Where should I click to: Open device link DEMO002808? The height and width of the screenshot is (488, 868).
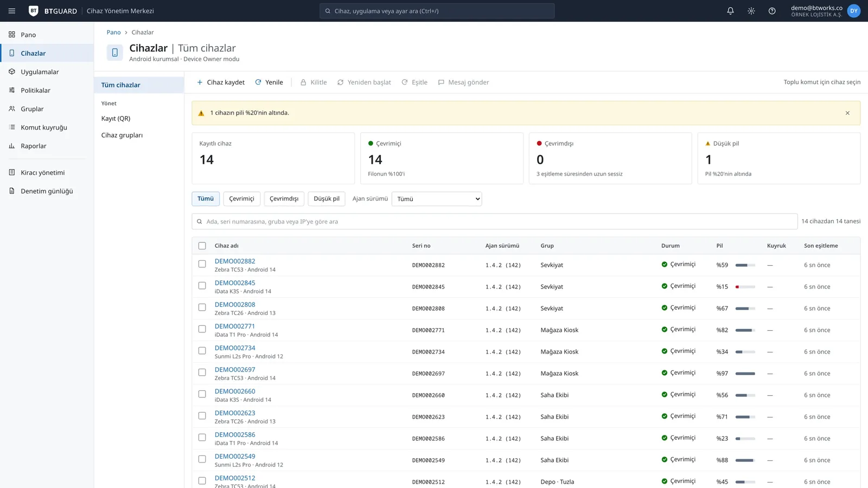(235, 305)
